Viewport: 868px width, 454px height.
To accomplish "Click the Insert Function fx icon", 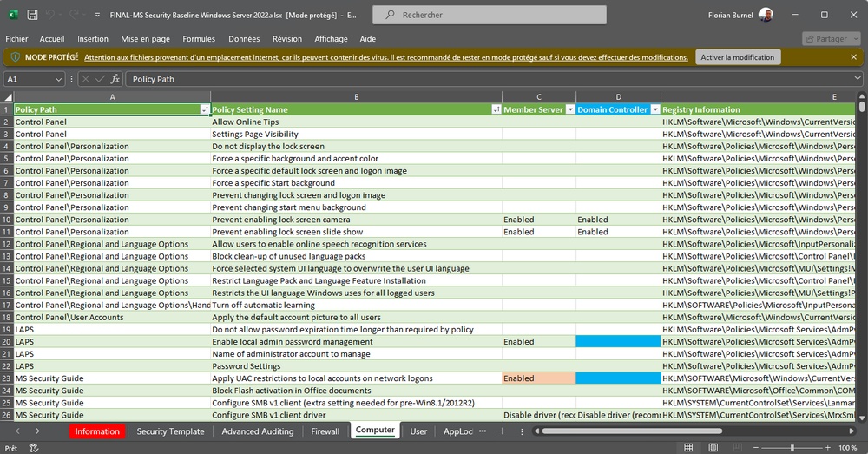I will (115, 79).
